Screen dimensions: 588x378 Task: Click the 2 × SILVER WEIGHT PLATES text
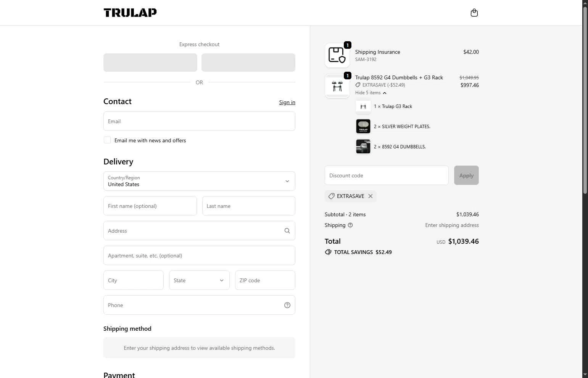[402, 127]
